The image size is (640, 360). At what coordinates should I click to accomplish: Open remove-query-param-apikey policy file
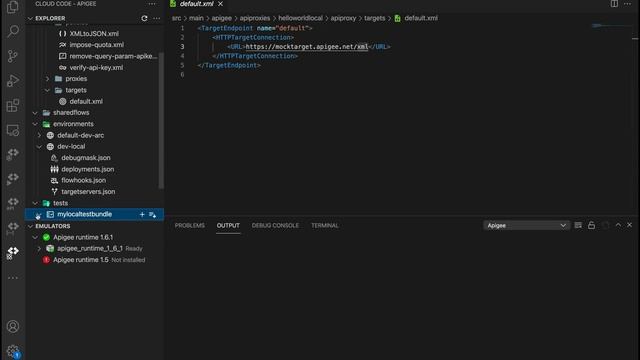(x=113, y=56)
